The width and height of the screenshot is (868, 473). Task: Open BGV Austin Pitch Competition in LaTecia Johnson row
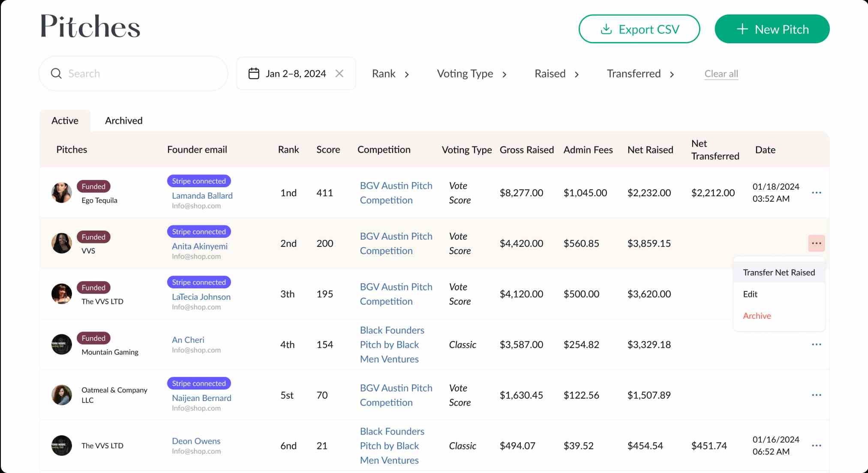[x=396, y=294]
